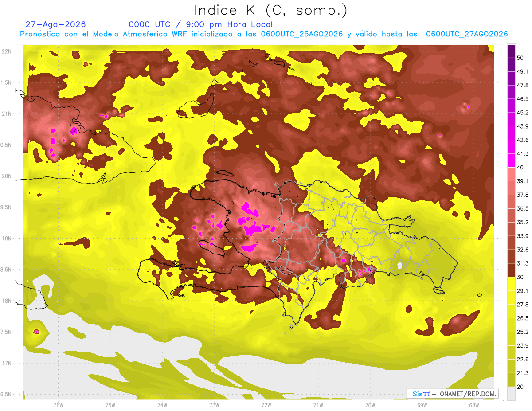Click the colorbar value "43.9"
This screenshot has width=532, height=411.
(x=522, y=126)
